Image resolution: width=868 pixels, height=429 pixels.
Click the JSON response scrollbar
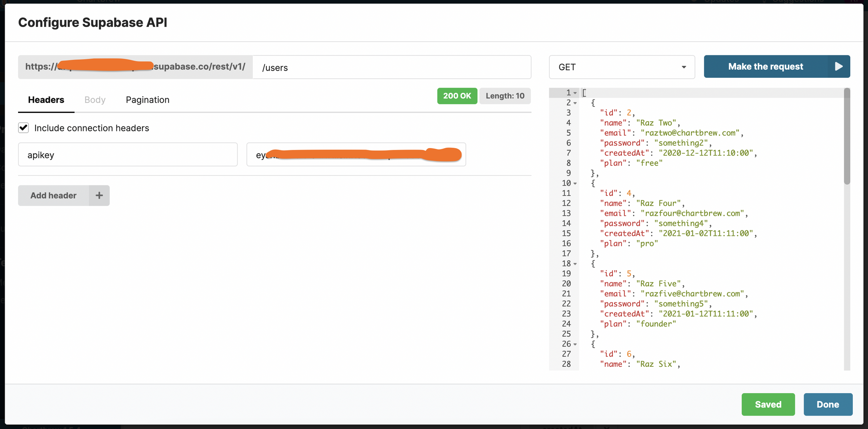tap(846, 136)
